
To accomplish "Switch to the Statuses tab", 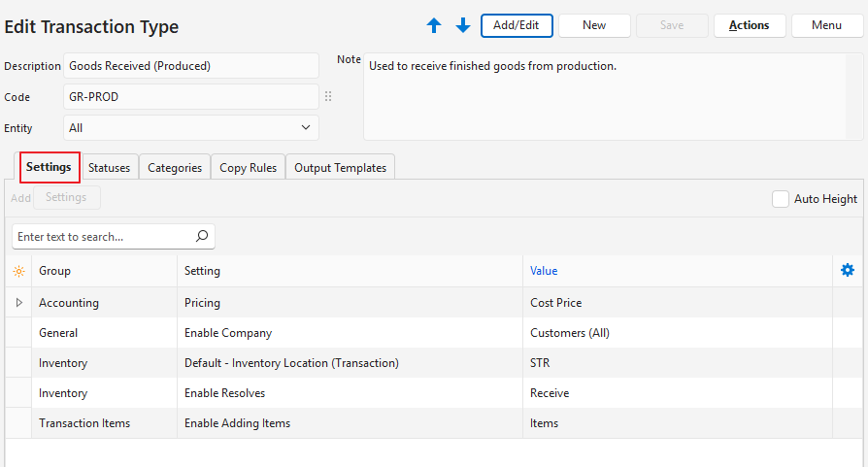I will pos(109,168).
